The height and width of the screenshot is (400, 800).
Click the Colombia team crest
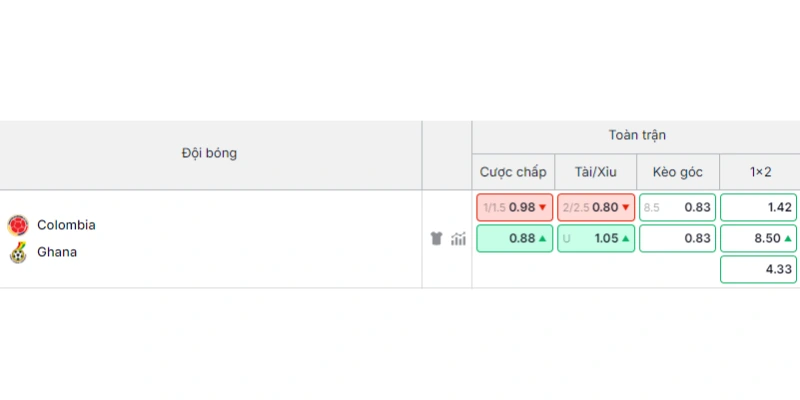(18, 225)
